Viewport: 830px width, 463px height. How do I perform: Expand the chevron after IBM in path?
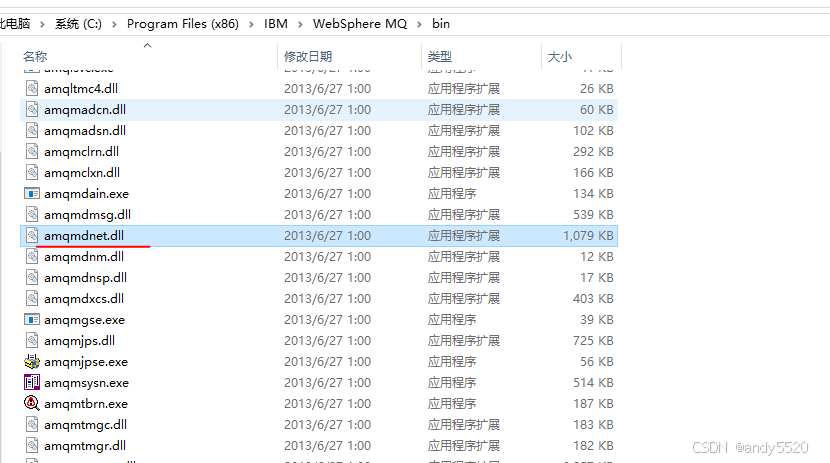(x=300, y=24)
